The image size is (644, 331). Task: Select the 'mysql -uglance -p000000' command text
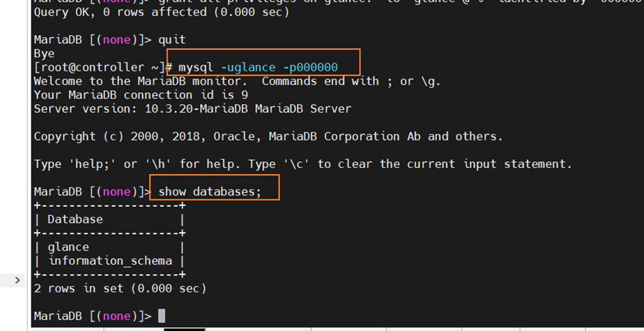258,67
